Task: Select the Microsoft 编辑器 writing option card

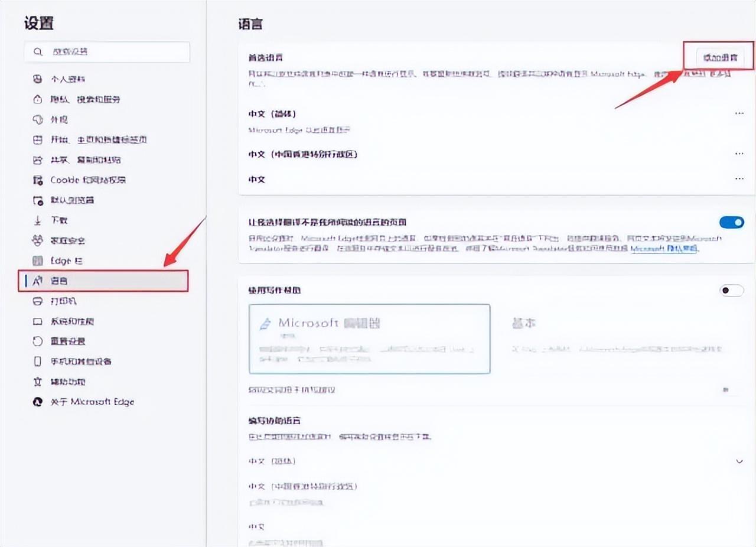Action: click(x=370, y=339)
